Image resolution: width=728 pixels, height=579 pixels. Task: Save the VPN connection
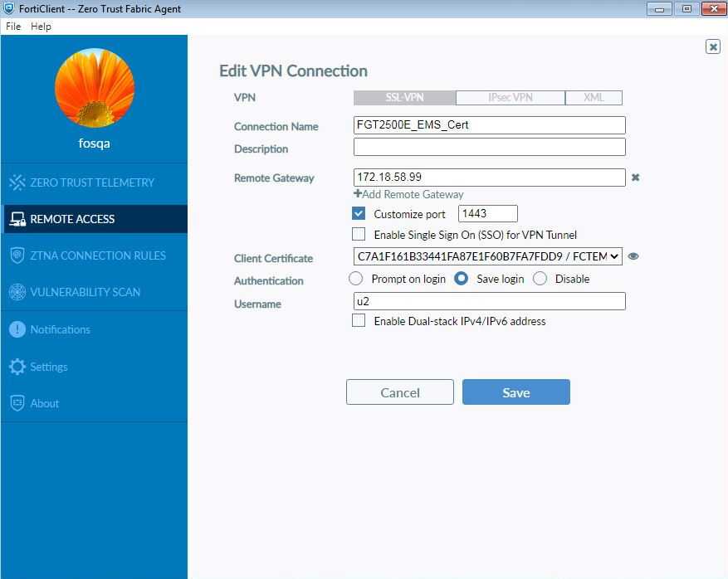515,392
